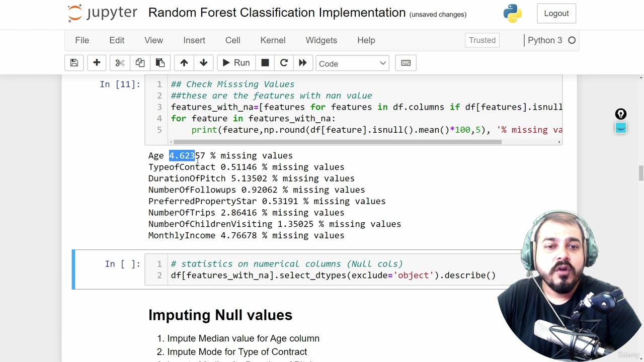Image resolution: width=644 pixels, height=362 pixels.
Task: Click the print(feature,np.round...) code line
Action: (376, 130)
